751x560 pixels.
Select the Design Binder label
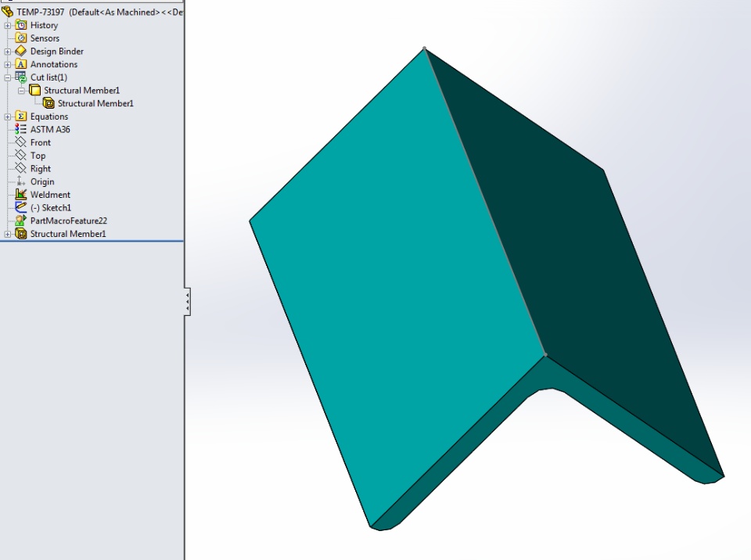click(57, 52)
